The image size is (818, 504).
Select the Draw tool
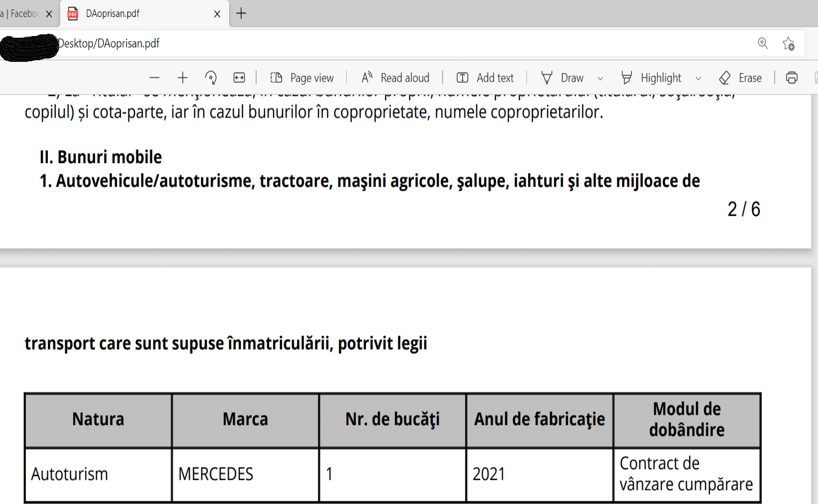click(562, 78)
